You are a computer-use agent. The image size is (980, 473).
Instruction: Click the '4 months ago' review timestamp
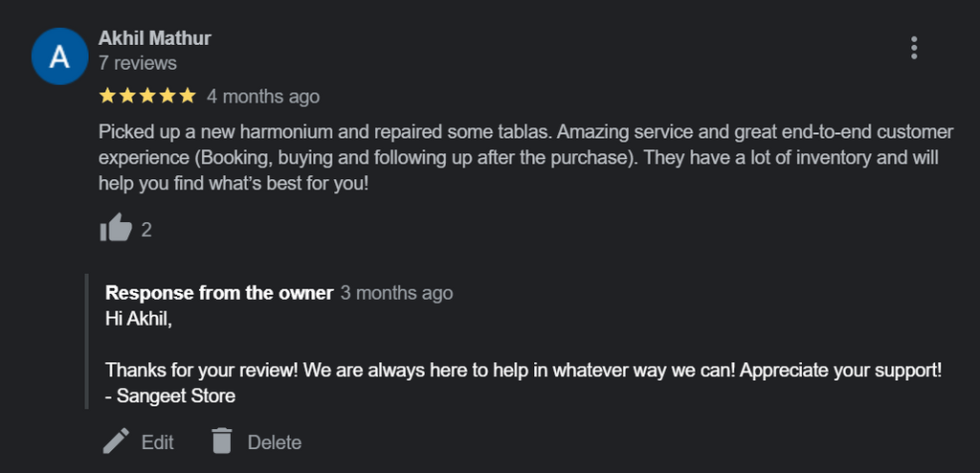tap(263, 97)
